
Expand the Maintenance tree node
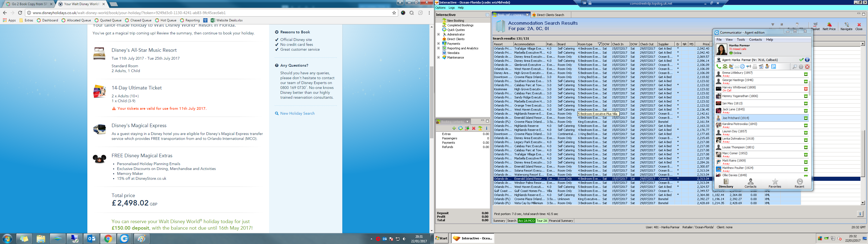[x=438, y=57]
